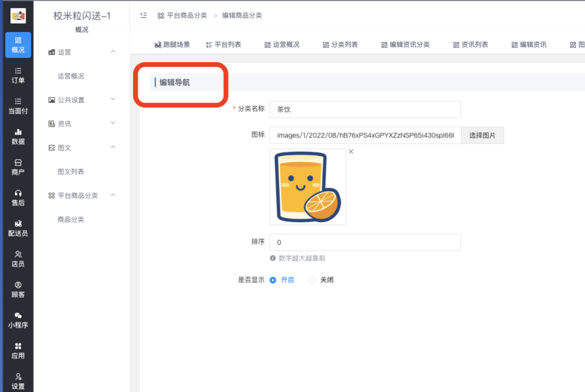
Task: Open the 设置 icon at sidebar bottom
Action: coord(17,382)
